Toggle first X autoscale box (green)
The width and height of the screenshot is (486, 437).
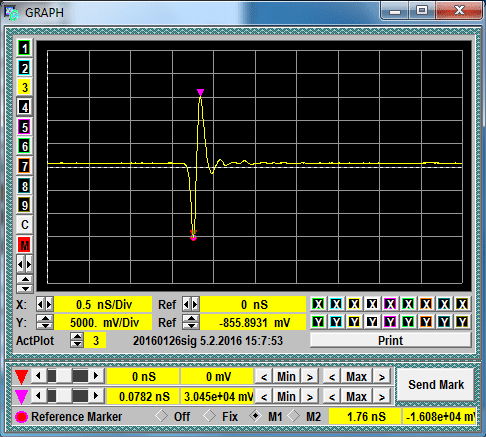pyautogui.click(x=318, y=304)
